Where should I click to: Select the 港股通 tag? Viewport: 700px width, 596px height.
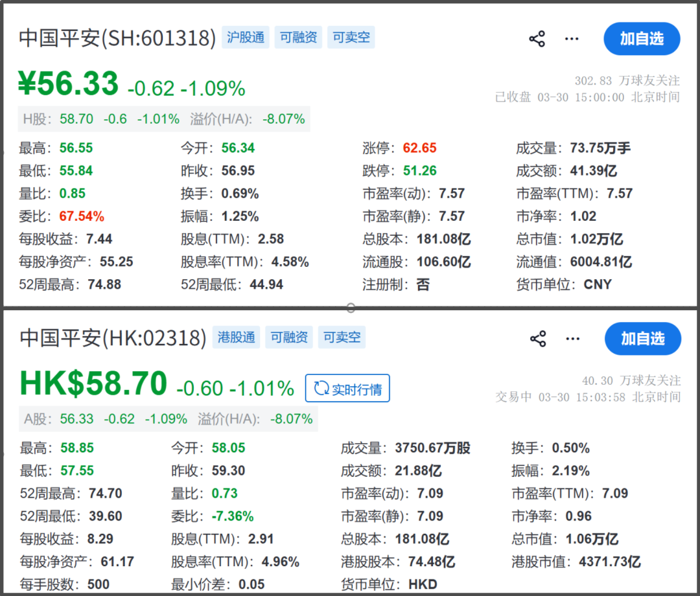coord(237,338)
